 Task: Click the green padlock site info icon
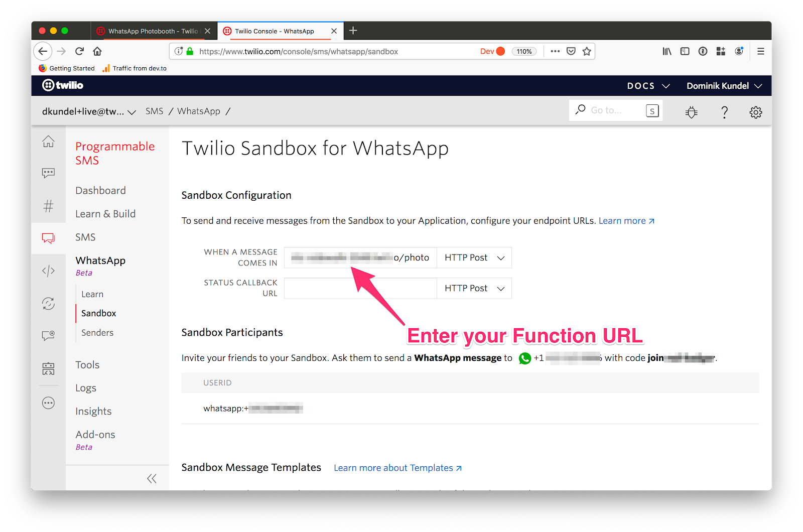point(190,51)
